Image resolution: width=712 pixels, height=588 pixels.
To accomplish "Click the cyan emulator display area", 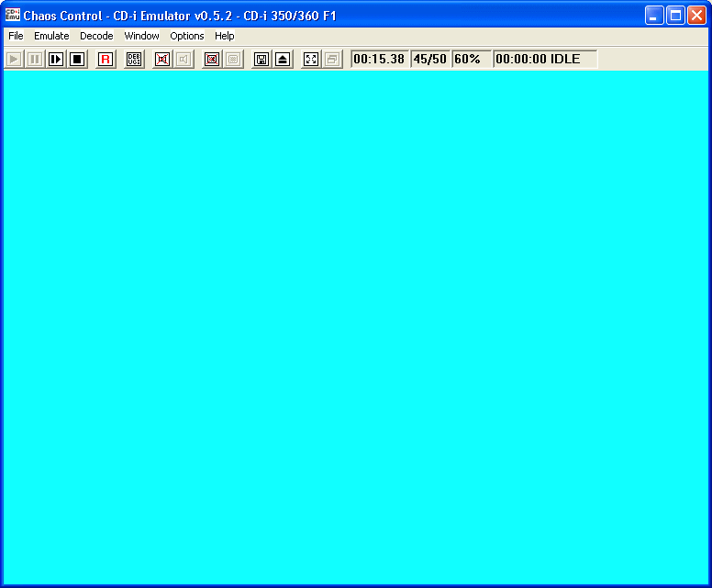I will click(x=356, y=326).
